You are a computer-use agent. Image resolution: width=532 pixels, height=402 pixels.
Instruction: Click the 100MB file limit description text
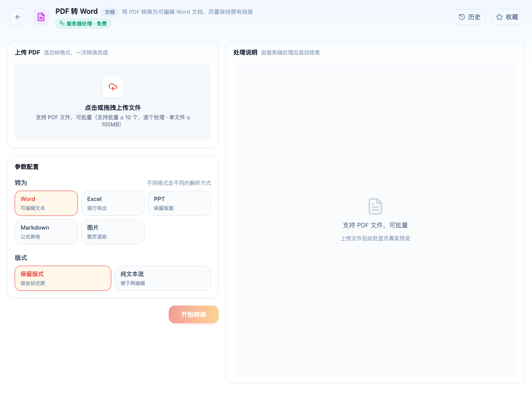coord(113,121)
